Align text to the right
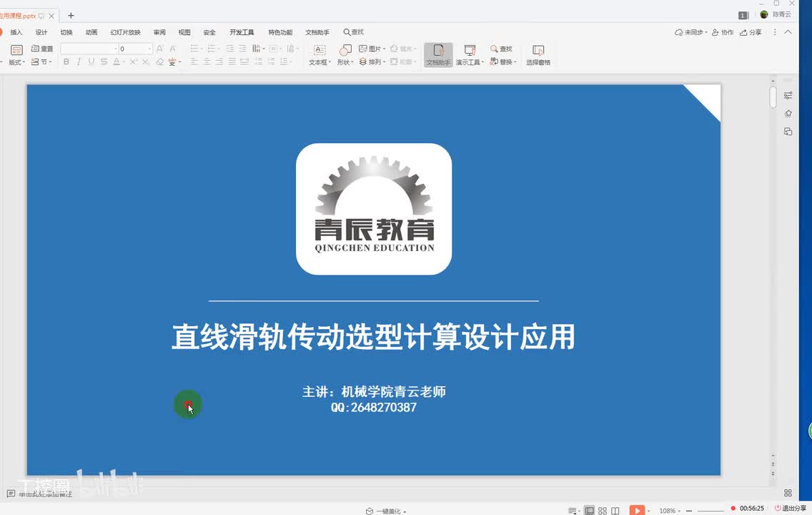Screen dimensions: 812x515 pyautogui.click(x=219, y=62)
